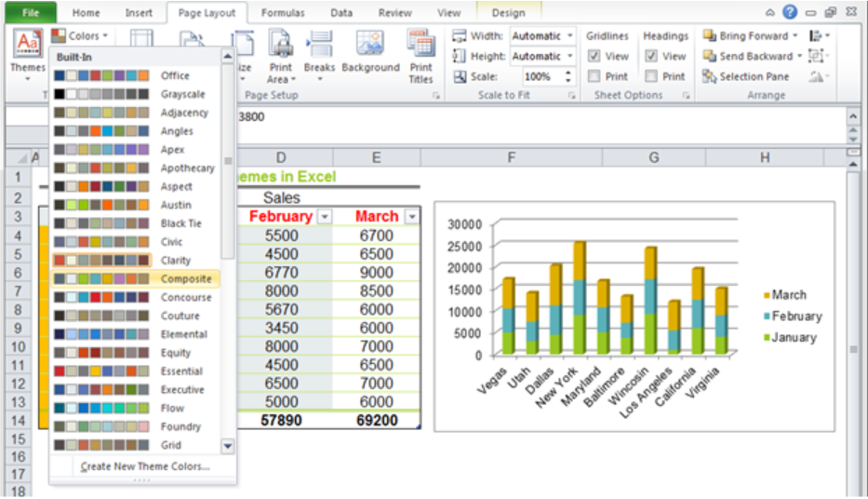
Task: Open Excel Help question mark icon
Action: coord(790,11)
